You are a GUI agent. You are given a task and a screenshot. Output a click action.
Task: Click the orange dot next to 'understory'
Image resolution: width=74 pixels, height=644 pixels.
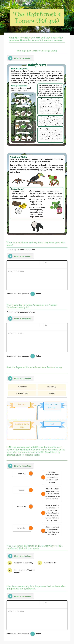click(31, 507)
